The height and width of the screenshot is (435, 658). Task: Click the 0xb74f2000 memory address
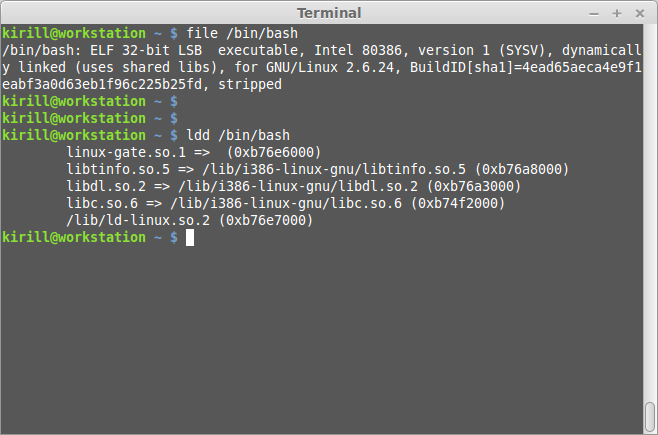coord(460,203)
